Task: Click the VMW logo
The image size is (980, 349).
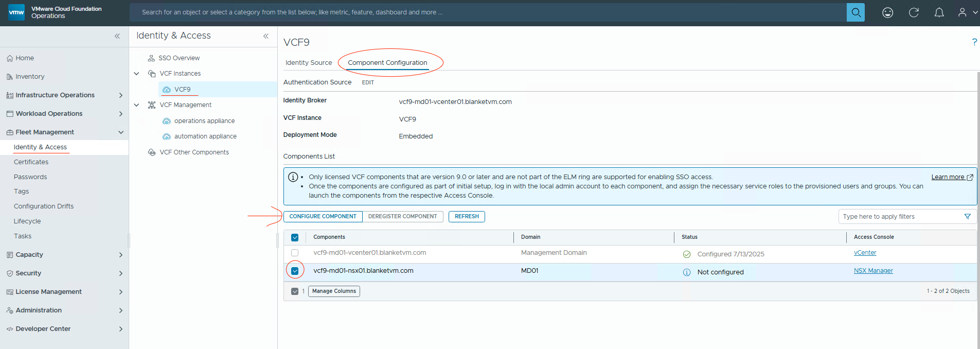Action: point(16,12)
